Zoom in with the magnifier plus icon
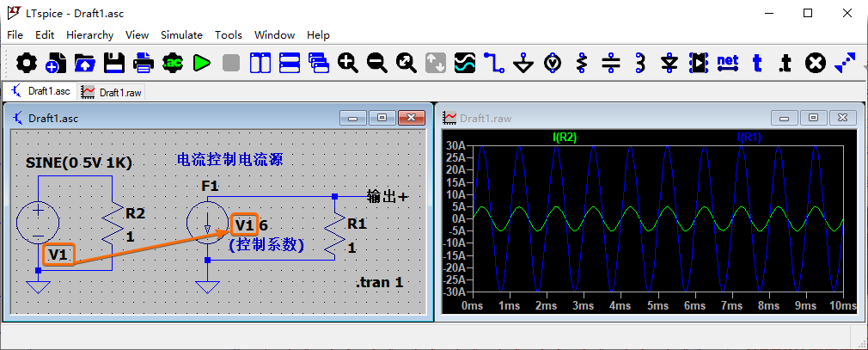Image resolution: width=868 pixels, height=350 pixels. 348,63
